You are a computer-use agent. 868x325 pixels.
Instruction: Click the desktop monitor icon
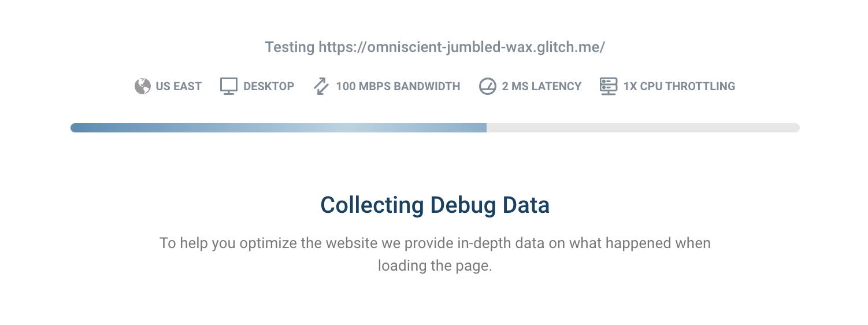[x=229, y=86]
